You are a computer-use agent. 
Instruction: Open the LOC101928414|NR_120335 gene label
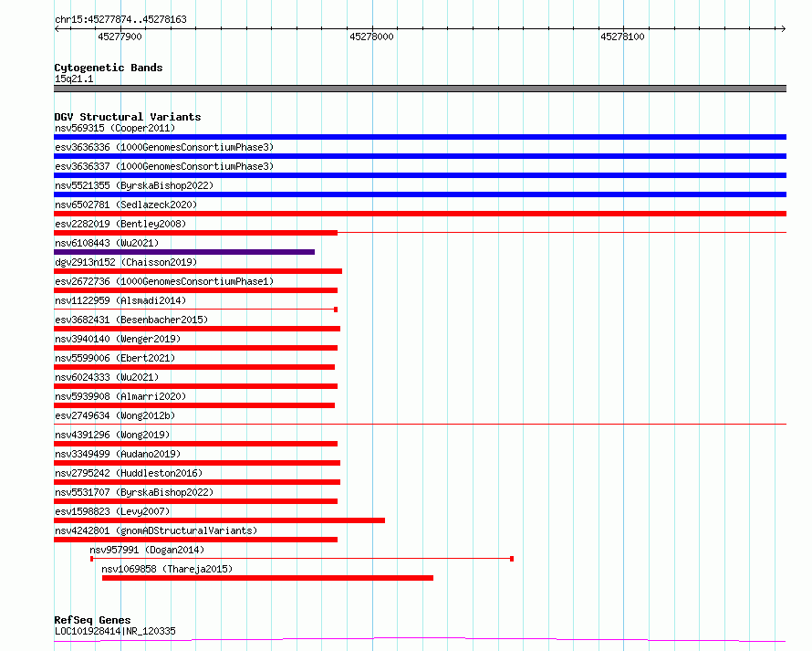pos(115,631)
